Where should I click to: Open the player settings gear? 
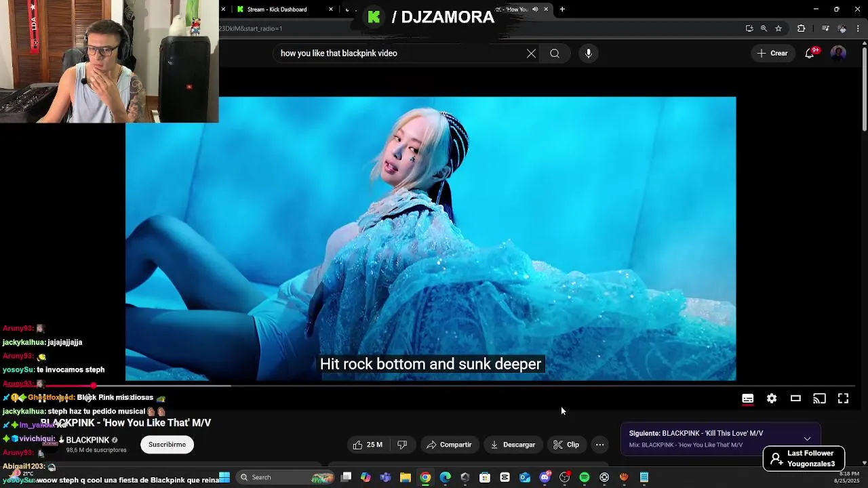[772, 399]
